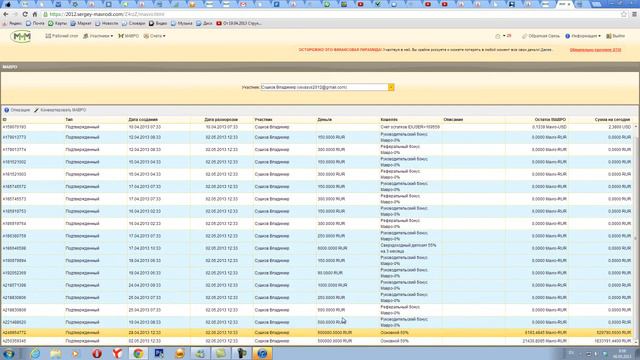Viewport: 640px width, 360px height.
Task: Go back with the browser back arrow
Action: [6, 14]
